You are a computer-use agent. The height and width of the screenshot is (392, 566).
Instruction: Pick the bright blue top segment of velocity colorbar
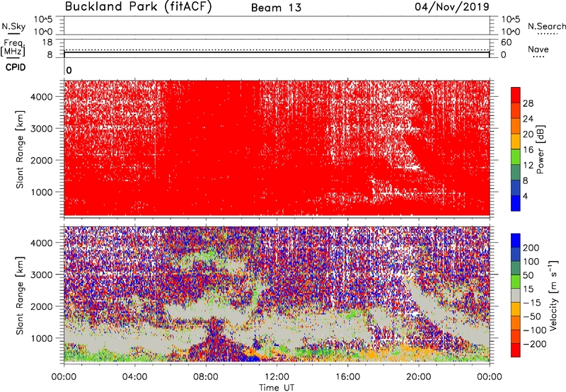point(516,241)
